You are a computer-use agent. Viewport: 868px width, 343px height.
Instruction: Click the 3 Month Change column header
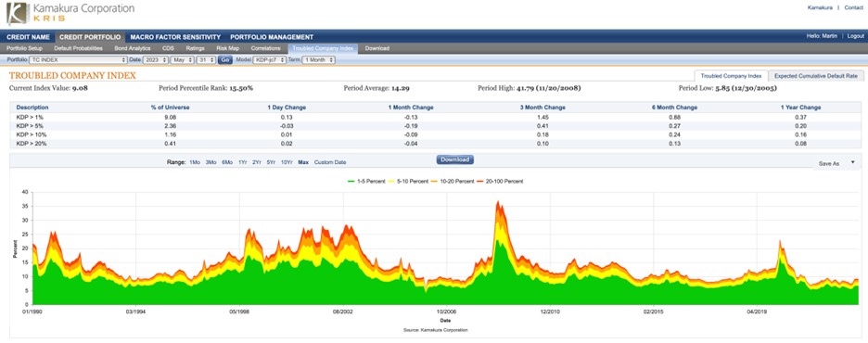pos(543,108)
